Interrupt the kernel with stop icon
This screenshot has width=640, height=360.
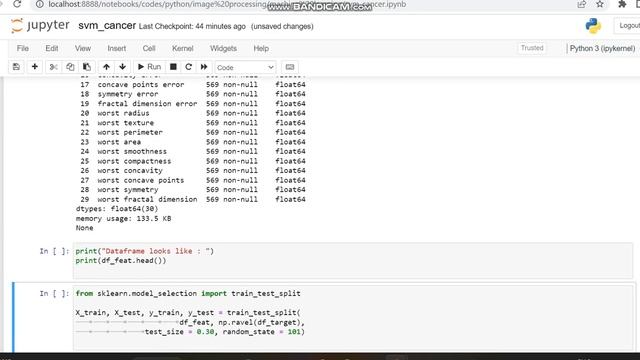coord(173,67)
